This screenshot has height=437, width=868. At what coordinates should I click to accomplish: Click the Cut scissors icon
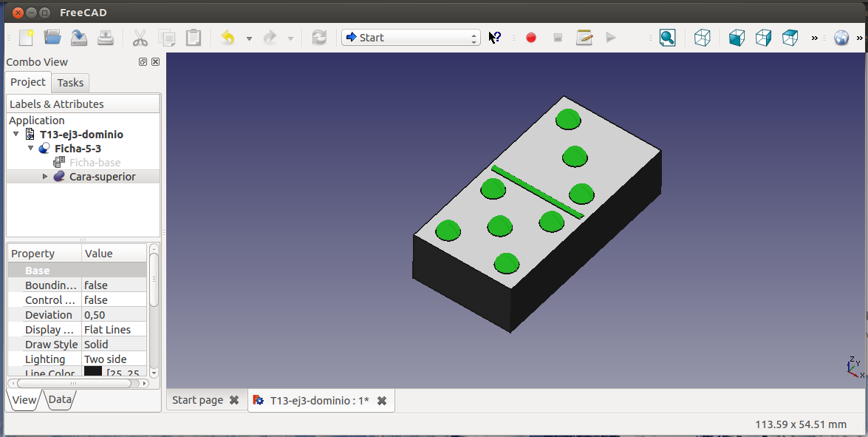tap(140, 38)
